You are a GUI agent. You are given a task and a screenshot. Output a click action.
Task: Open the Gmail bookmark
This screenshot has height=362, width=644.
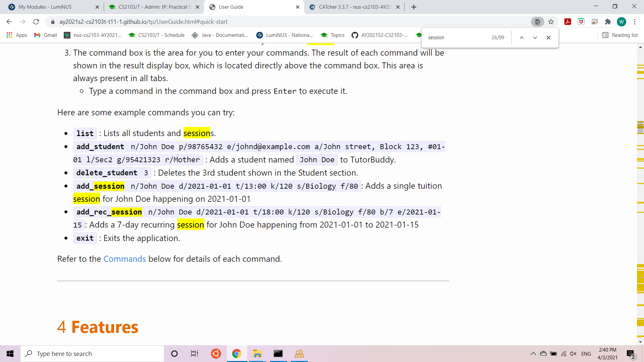pyautogui.click(x=46, y=35)
